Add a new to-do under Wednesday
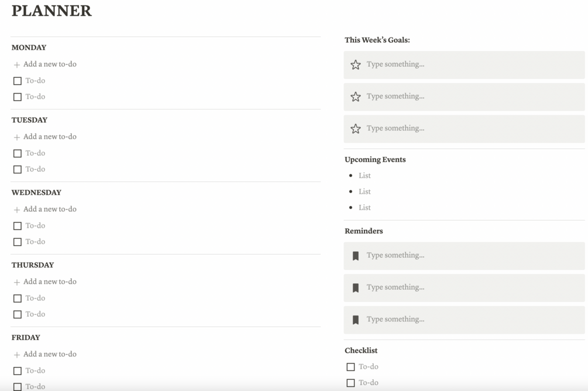Screen dimensions: 588x391 coord(50,210)
